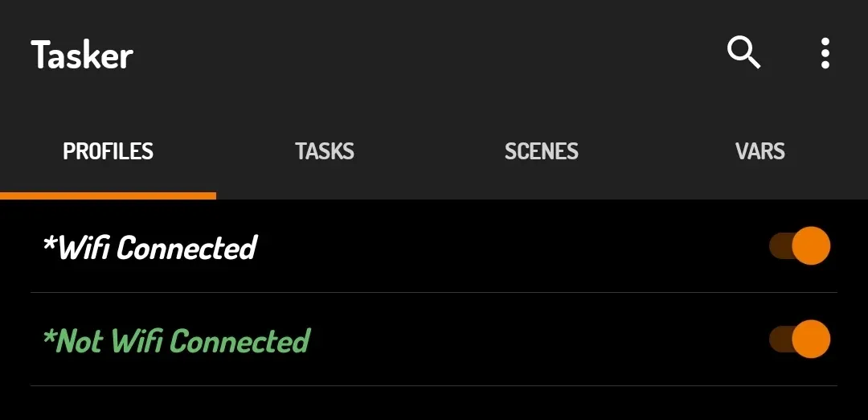Click the word Not in green profile name
This screenshot has width=868, height=420.
coord(79,340)
